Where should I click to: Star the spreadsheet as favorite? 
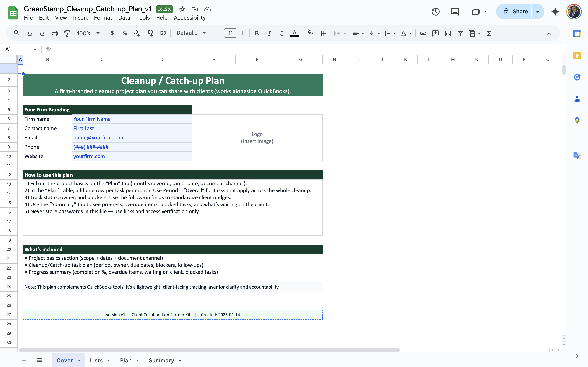point(182,9)
